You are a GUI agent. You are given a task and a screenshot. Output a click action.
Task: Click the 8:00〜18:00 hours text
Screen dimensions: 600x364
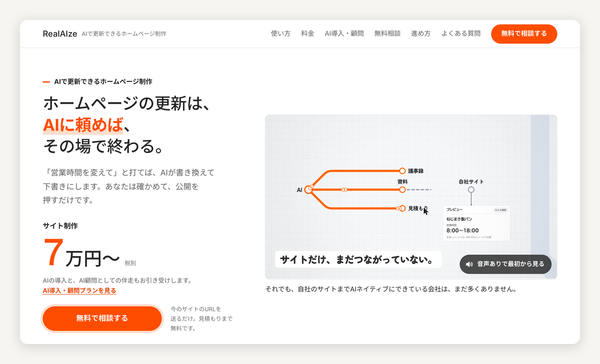(x=462, y=230)
